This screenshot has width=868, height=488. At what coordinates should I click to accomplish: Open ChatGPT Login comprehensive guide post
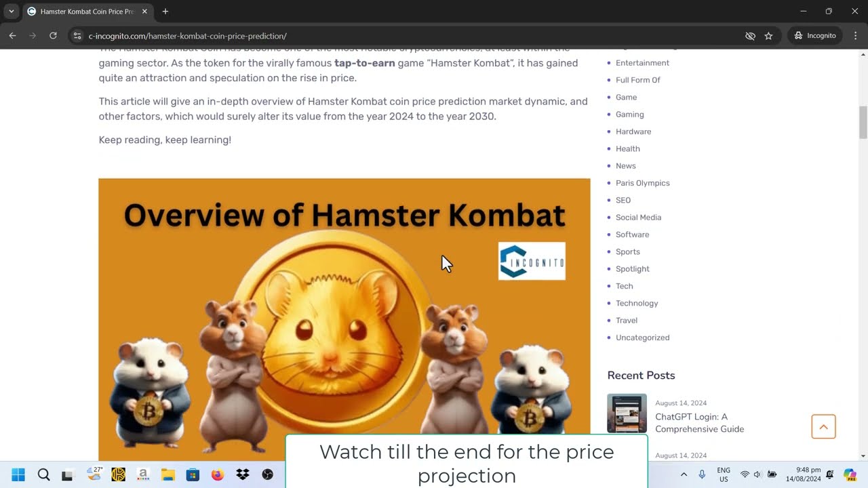point(699,423)
